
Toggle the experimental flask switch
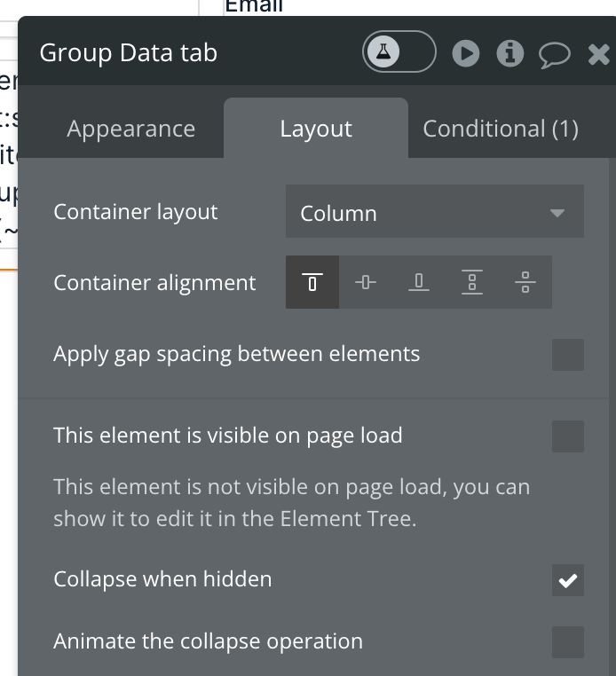tap(399, 53)
